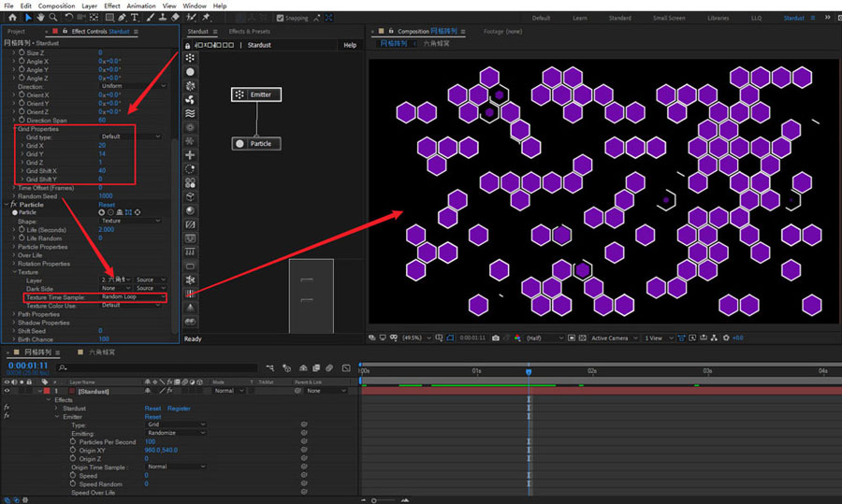Select the Pen tool

(x=123, y=17)
